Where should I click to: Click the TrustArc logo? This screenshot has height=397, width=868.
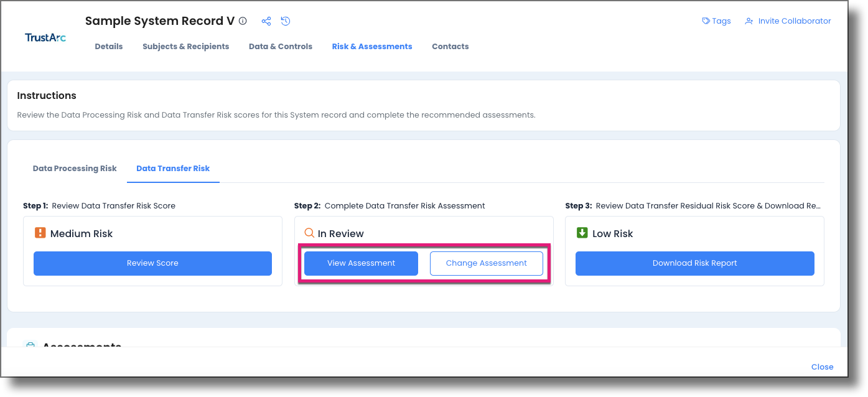[45, 37]
